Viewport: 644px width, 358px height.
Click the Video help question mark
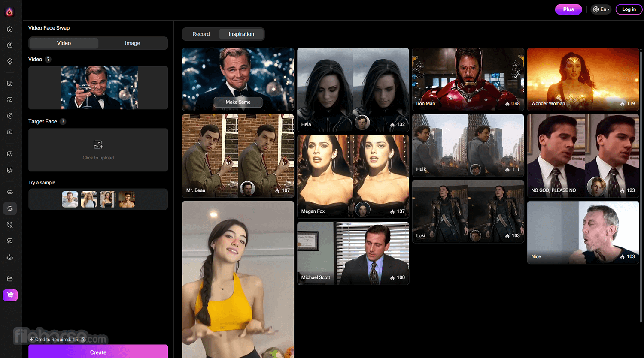[48, 60]
